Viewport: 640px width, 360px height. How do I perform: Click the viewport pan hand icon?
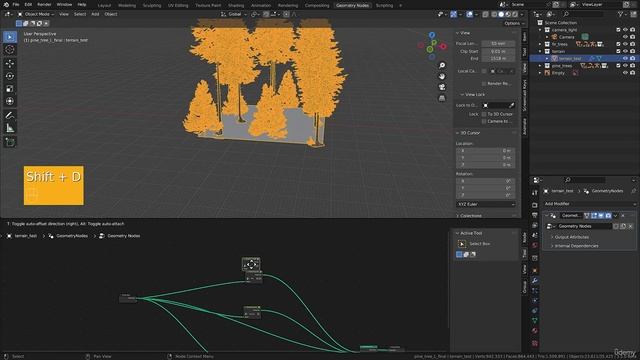pos(442,76)
